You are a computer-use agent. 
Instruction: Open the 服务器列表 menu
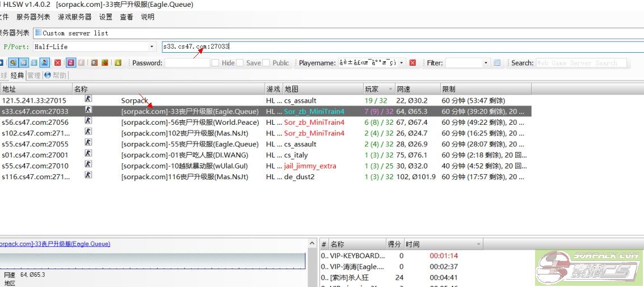tap(33, 17)
